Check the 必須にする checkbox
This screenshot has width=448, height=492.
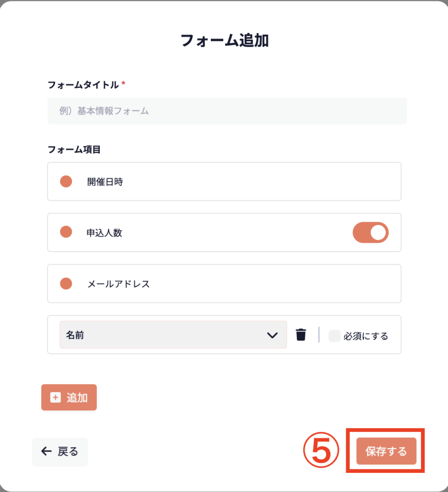(334, 336)
